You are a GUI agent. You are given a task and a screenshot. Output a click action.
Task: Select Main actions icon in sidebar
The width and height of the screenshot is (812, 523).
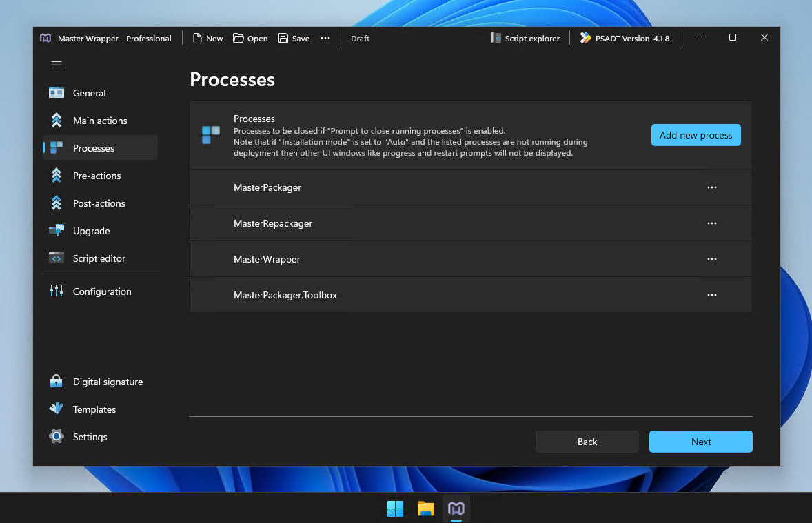coord(57,120)
